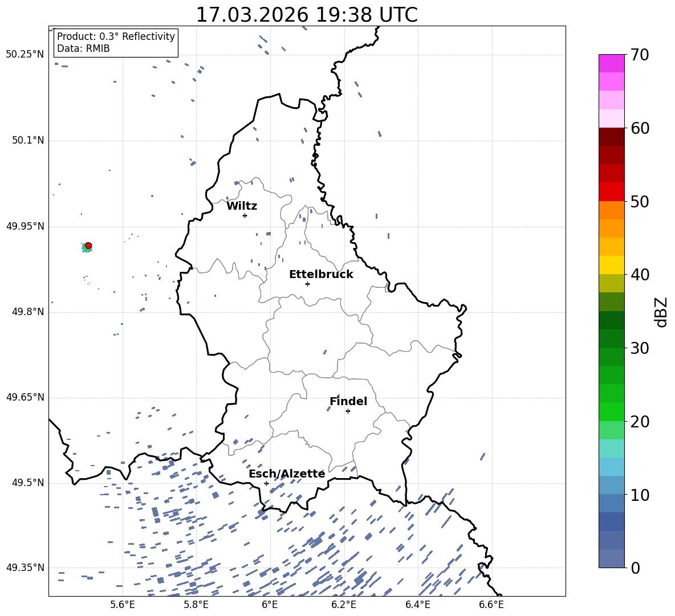Select the Ettelbruck station label
Screen dimensions: 675x616
pos(321,274)
